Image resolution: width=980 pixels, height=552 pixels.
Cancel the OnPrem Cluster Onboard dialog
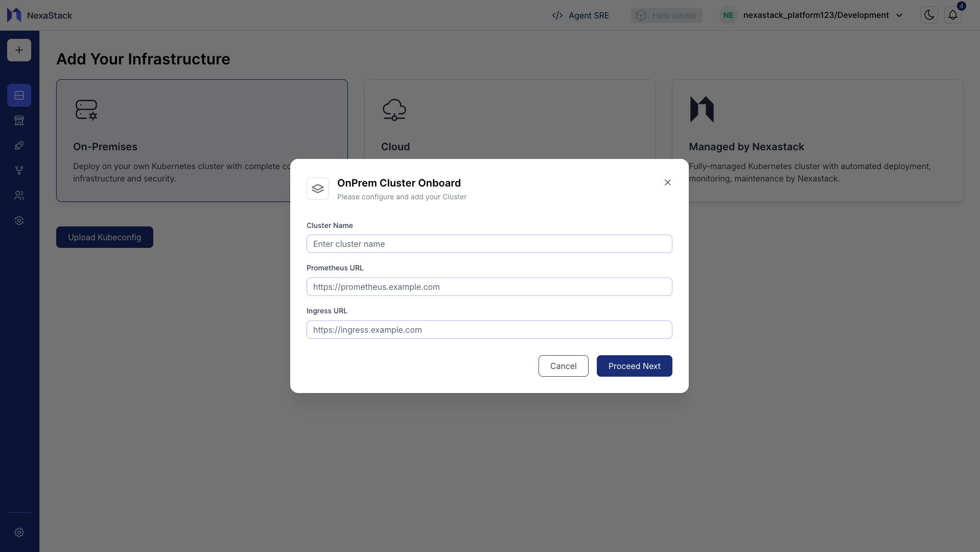click(x=563, y=366)
